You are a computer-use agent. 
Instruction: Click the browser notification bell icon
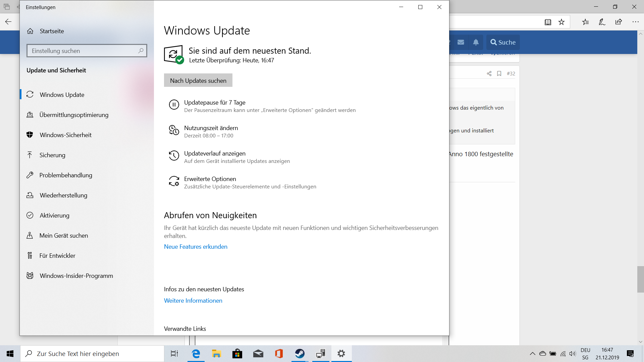pos(476,42)
